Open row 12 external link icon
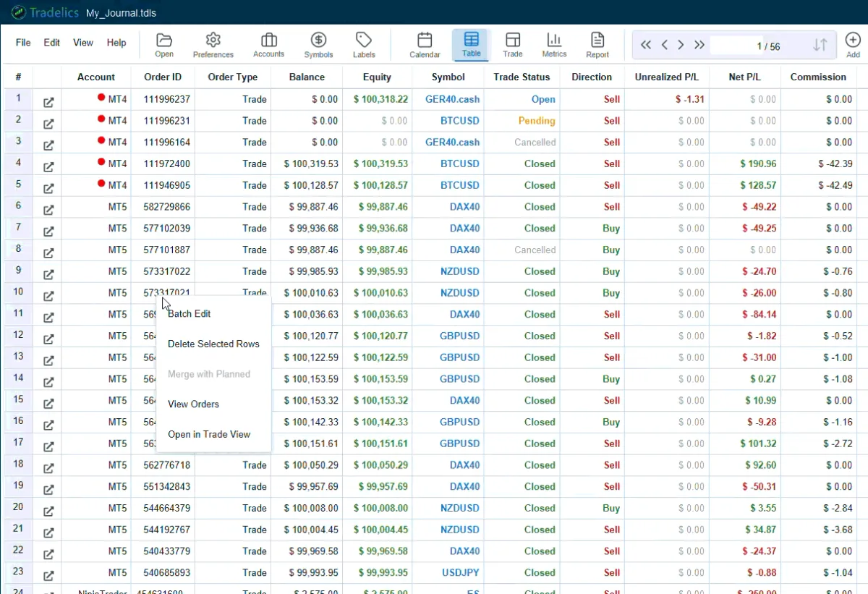Image resolution: width=868 pixels, height=594 pixels. pos(48,339)
